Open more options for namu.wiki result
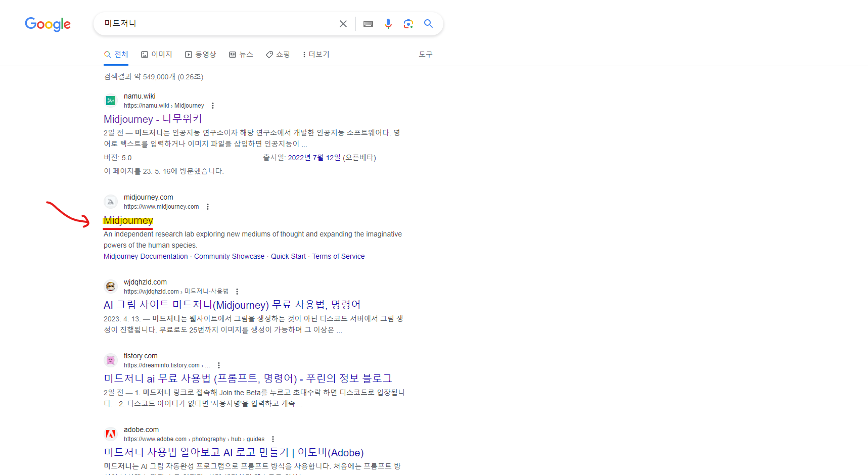The width and height of the screenshot is (868, 475). point(213,106)
